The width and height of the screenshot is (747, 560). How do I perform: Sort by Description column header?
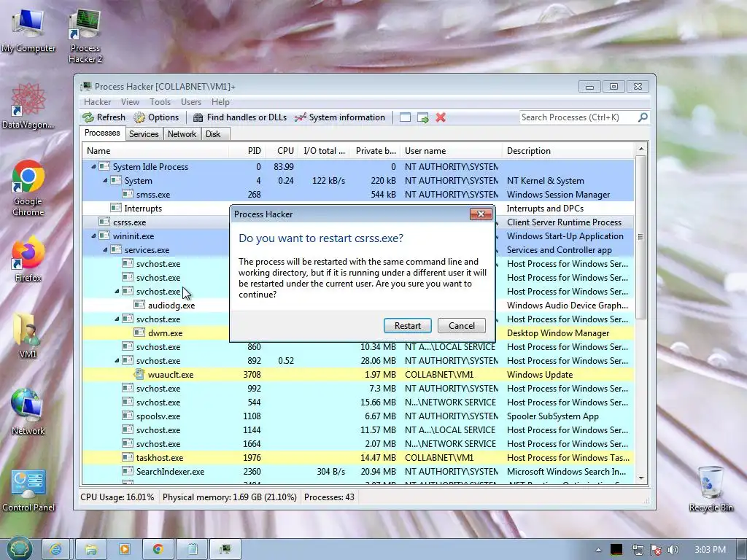click(568, 151)
